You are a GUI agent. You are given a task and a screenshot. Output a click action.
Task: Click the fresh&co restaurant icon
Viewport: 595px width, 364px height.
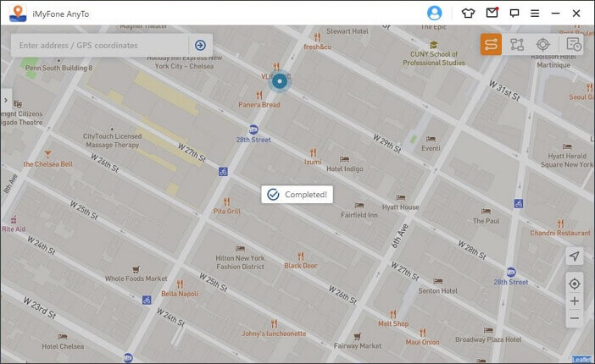pos(317,37)
